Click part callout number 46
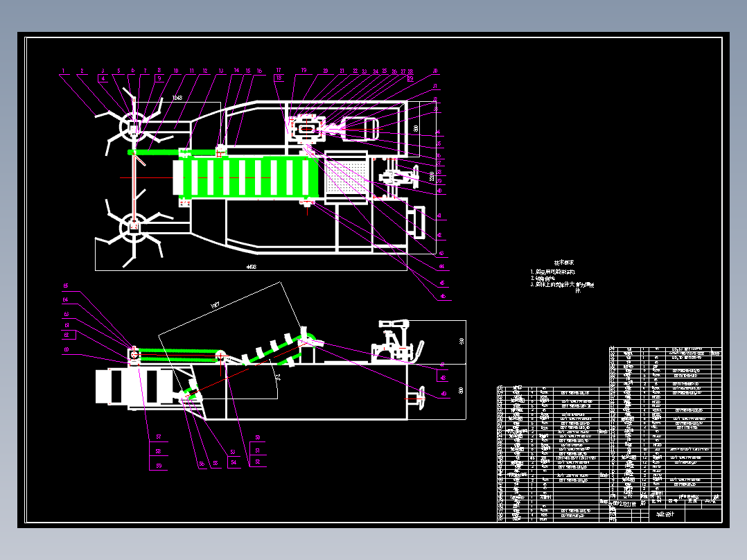Image resolution: width=747 pixels, height=560 pixels. coord(443,297)
